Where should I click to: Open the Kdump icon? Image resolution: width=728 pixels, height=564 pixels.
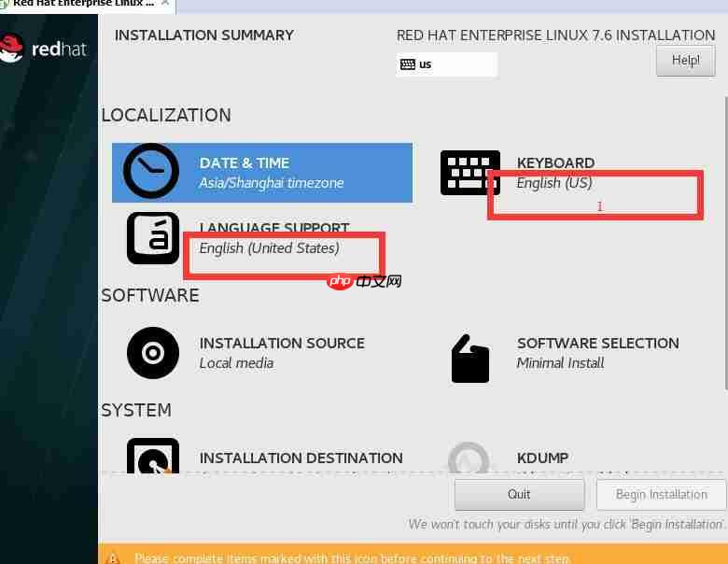point(469,458)
